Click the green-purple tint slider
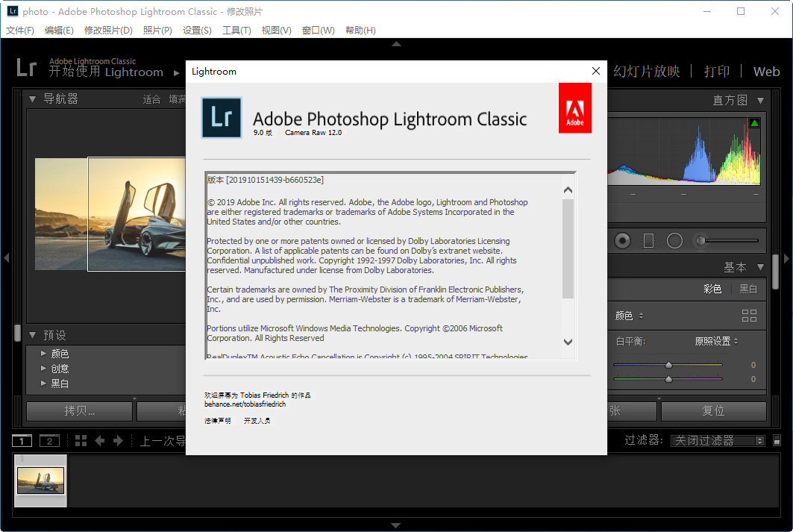The height and width of the screenshot is (532, 793). tap(668, 378)
